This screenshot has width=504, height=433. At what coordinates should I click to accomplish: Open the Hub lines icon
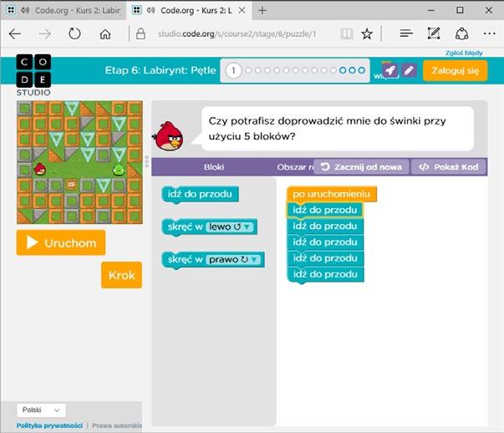point(406,33)
